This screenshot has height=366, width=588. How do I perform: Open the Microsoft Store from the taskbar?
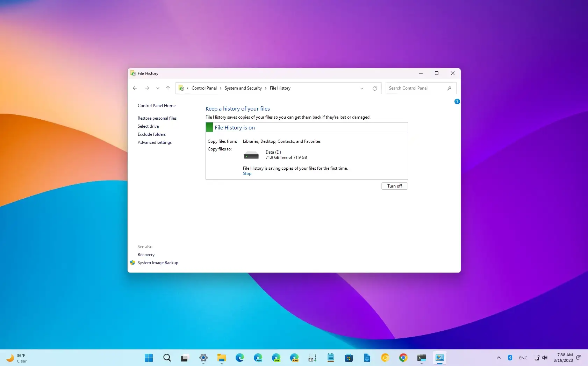[x=349, y=358]
